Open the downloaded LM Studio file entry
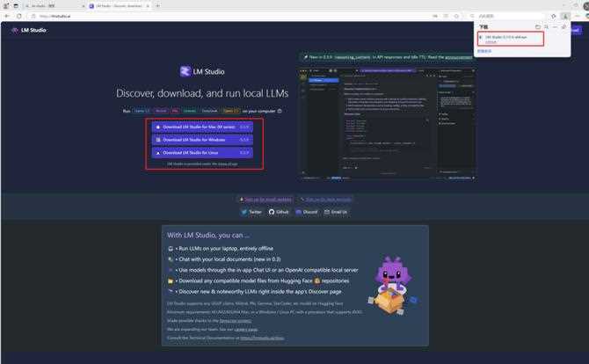Screen dimensions: 589x364 pos(511,39)
